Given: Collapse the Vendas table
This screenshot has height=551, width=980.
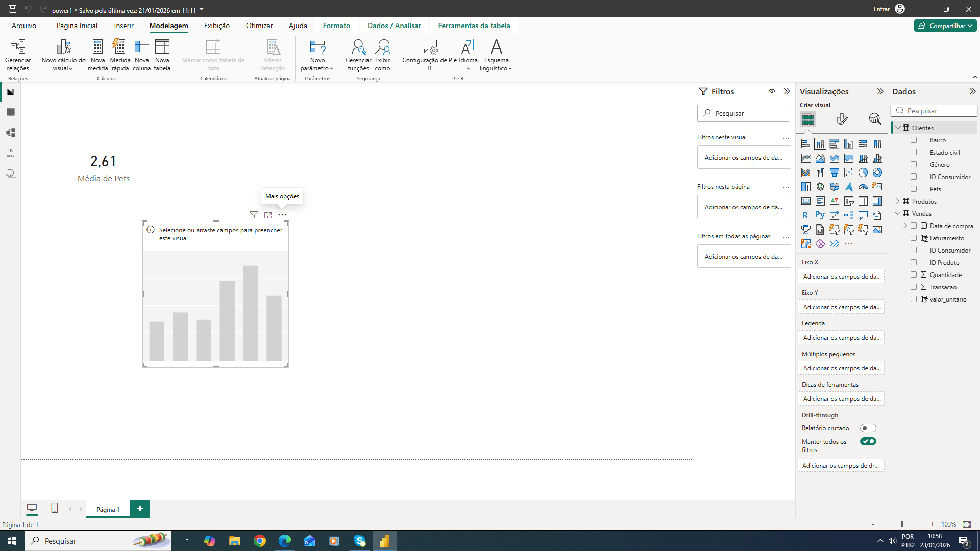Looking at the screenshot, I should point(898,214).
